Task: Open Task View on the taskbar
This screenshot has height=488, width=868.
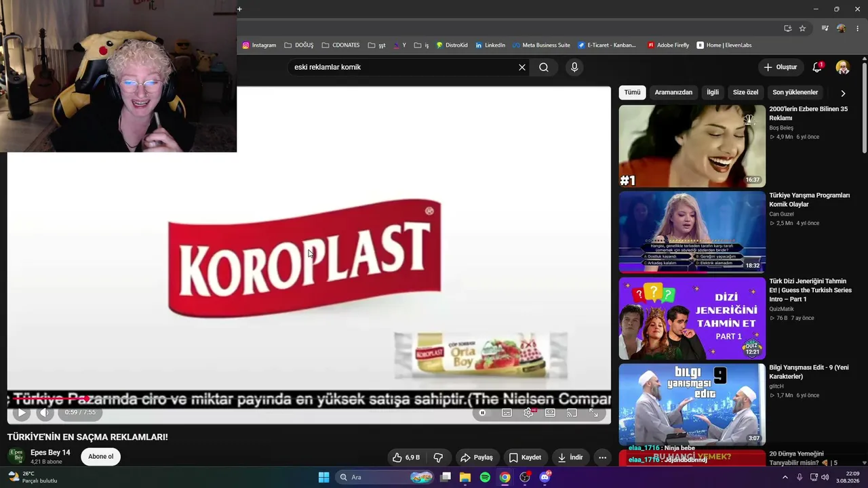Action: [446, 477]
